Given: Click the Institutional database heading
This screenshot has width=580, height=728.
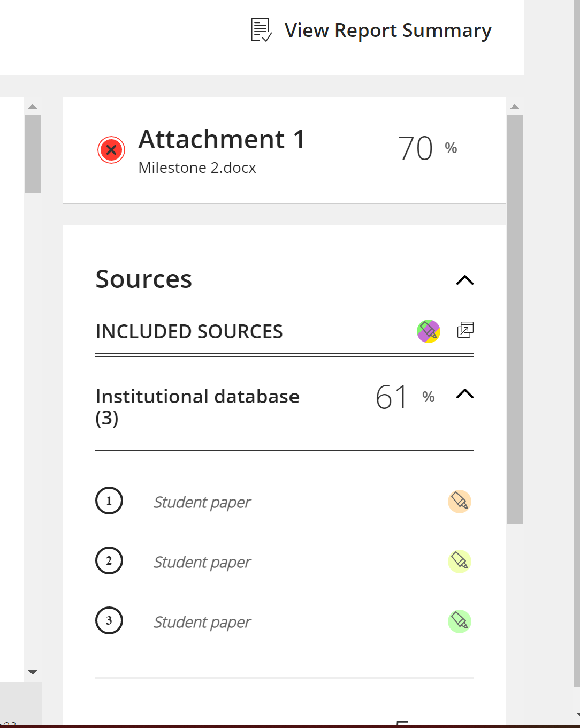Looking at the screenshot, I should click(x=197, y=407).
